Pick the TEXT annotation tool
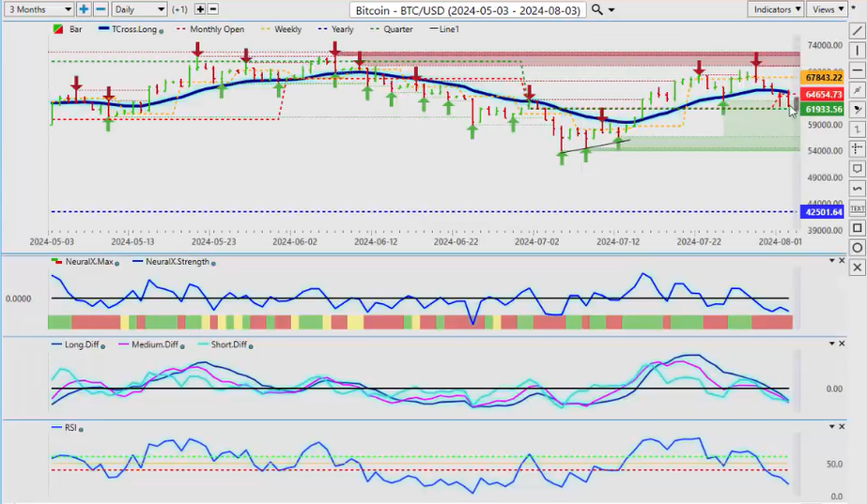The width and height of the screenshot is (867, 504). [x=857, y=207]
